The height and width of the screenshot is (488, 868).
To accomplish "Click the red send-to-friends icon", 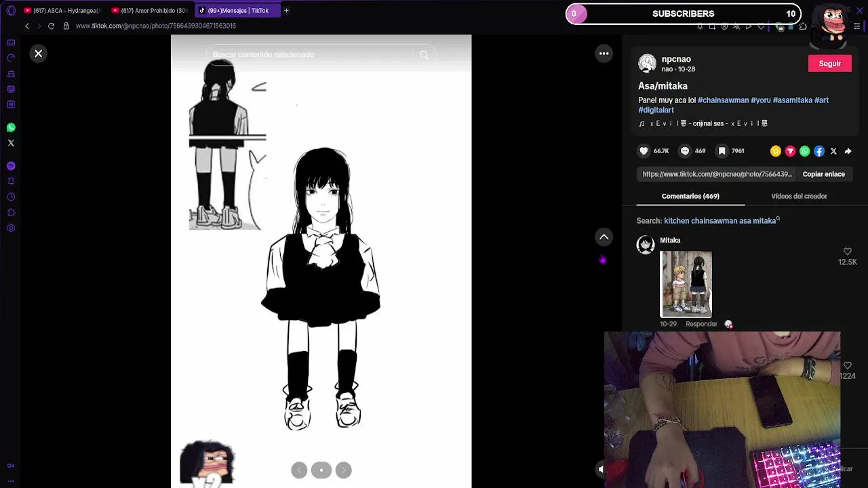I will [x=790, y=151].
